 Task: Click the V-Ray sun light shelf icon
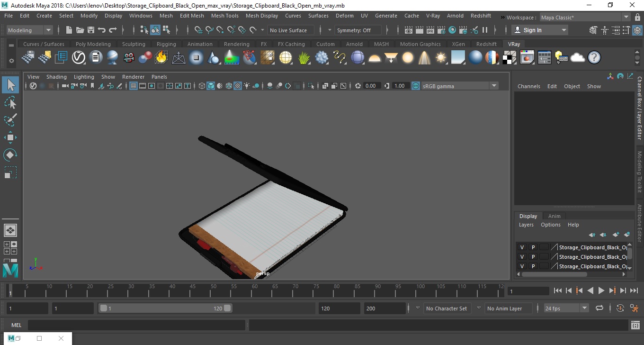[x=441, y=58]
